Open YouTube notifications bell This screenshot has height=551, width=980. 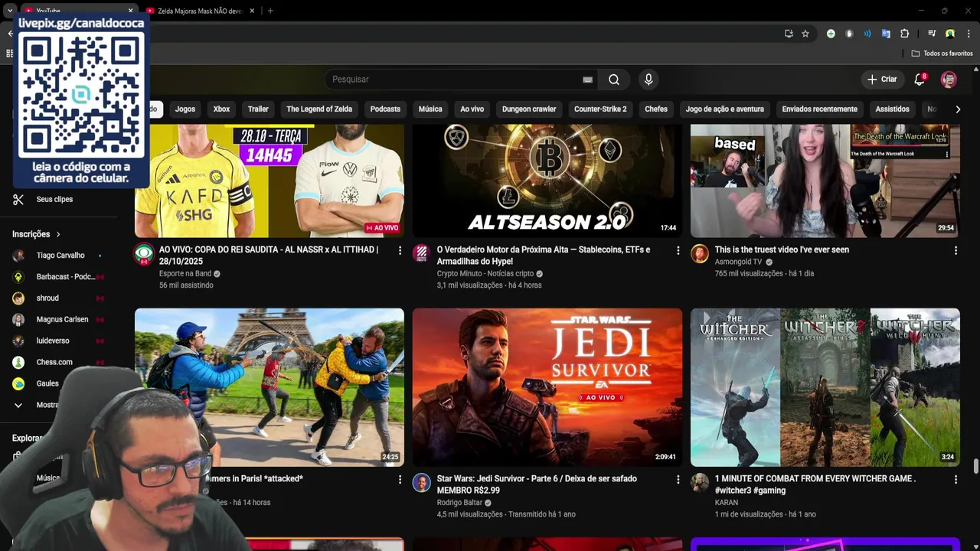pos(920,80)
